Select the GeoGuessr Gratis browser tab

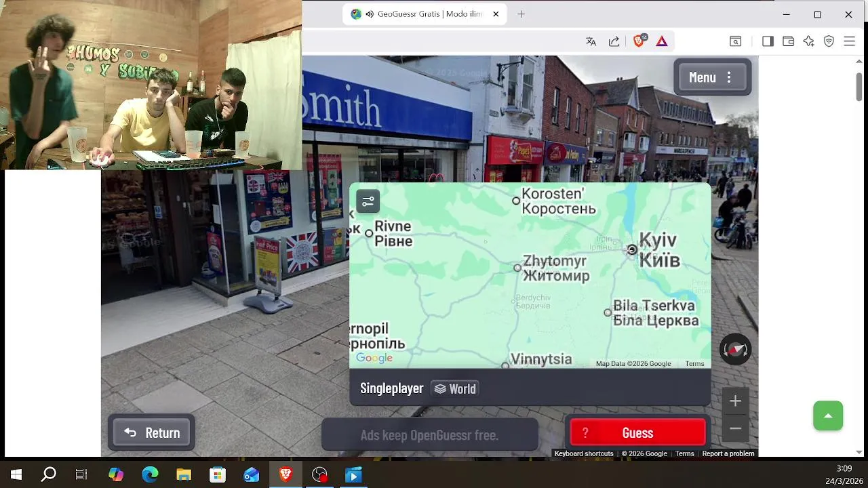point(425,14)
